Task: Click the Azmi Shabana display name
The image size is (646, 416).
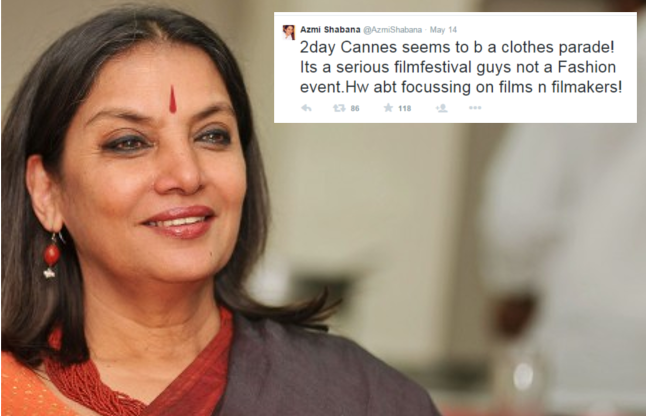Action: tap(330, 30)
